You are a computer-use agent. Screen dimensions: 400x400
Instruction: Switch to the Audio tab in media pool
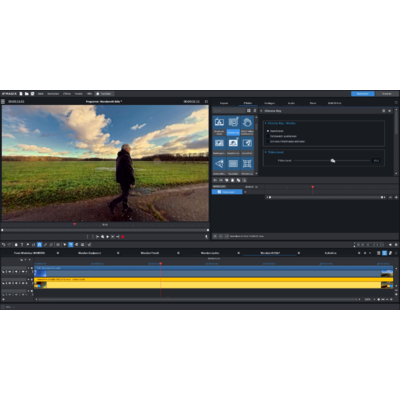pos(291,103)
